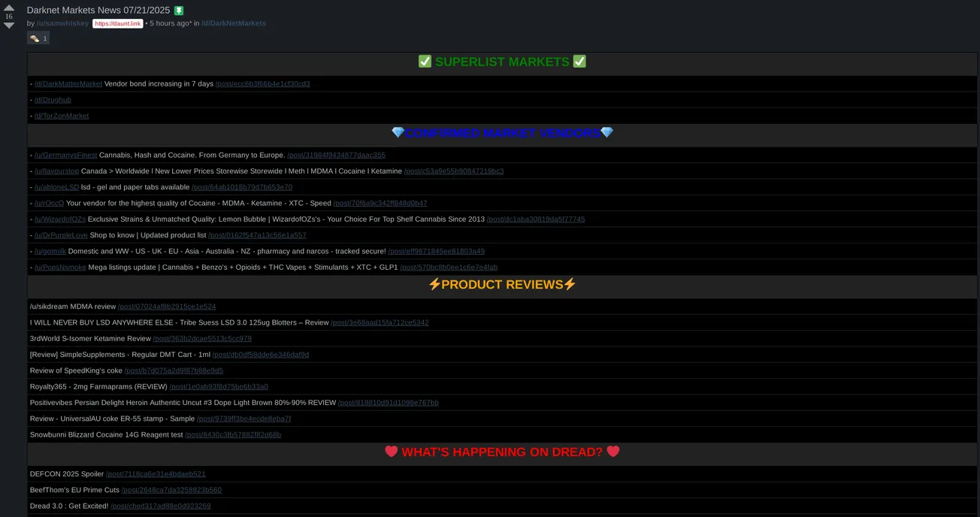Upvote the post using the up arrow

(9, 8)
